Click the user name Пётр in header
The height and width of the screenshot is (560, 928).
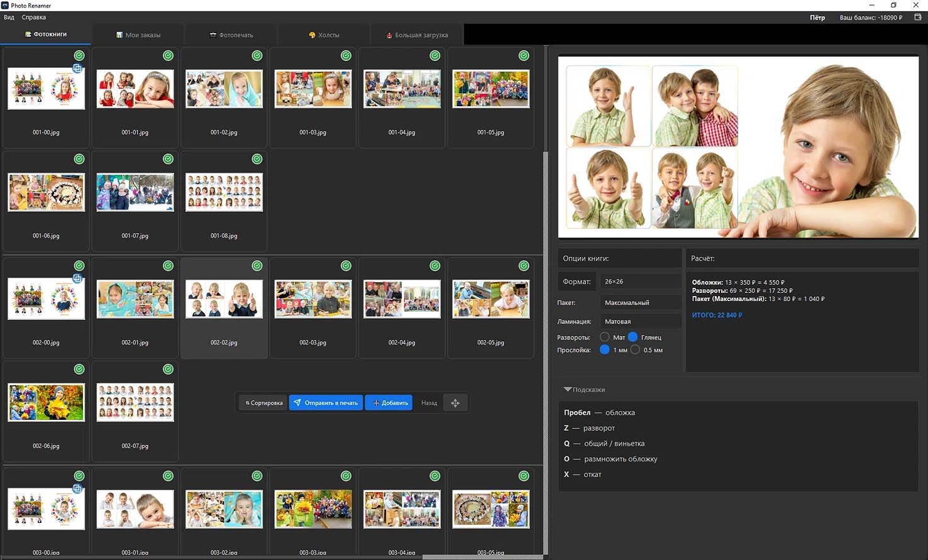(x=817, y=18)
